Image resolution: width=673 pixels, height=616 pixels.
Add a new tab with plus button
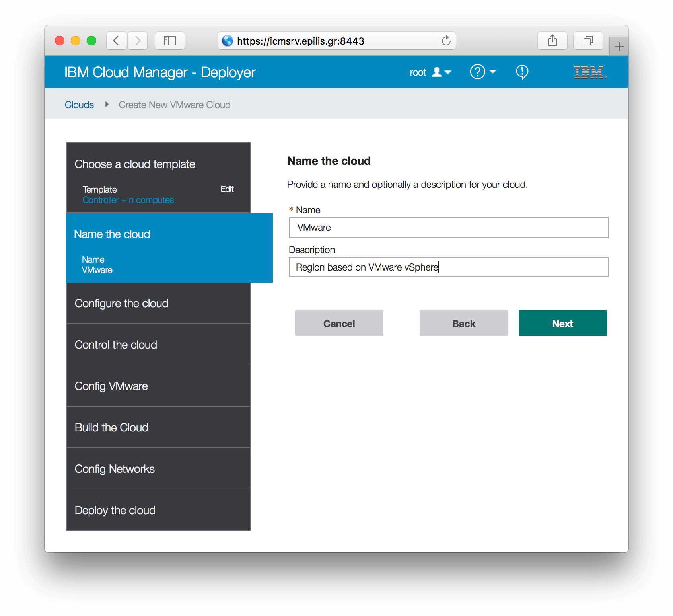(x=619, y=47)
